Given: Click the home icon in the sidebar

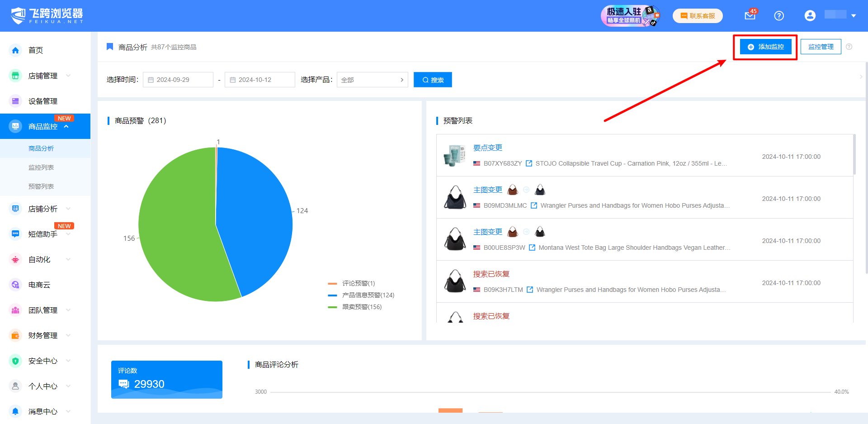Looking at the screenshot, I should pos(15,50).
